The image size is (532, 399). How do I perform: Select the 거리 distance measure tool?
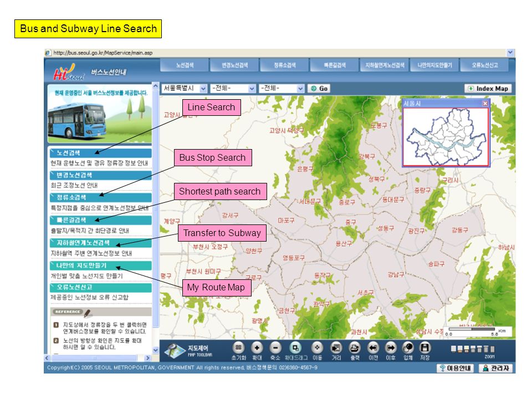pos(336,348)
